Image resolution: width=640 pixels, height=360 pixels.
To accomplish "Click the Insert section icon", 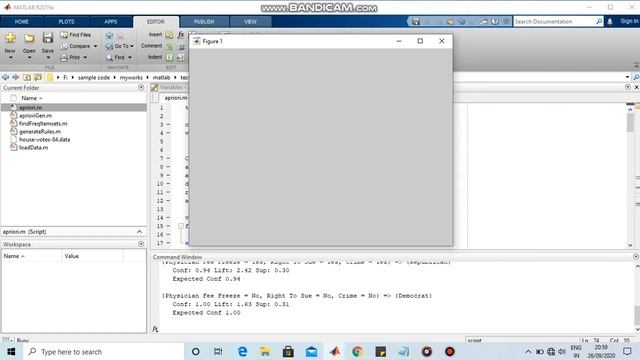I will 169,36.
